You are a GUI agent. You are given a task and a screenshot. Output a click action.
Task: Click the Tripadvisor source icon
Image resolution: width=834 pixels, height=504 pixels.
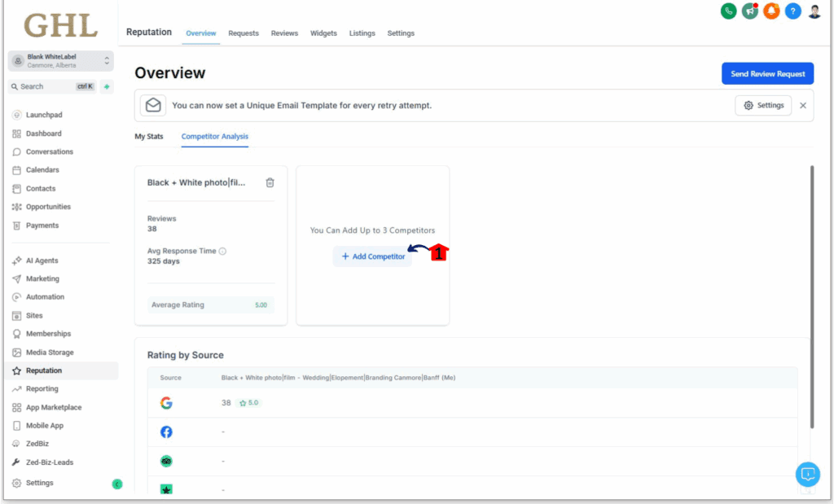[166, 461]
